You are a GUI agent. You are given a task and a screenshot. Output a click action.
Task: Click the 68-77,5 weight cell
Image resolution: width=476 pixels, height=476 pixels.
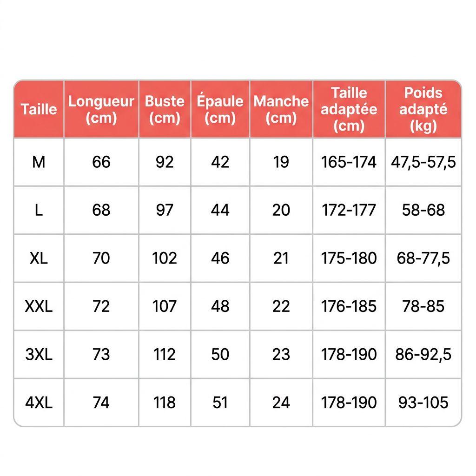tap(423, 258)
